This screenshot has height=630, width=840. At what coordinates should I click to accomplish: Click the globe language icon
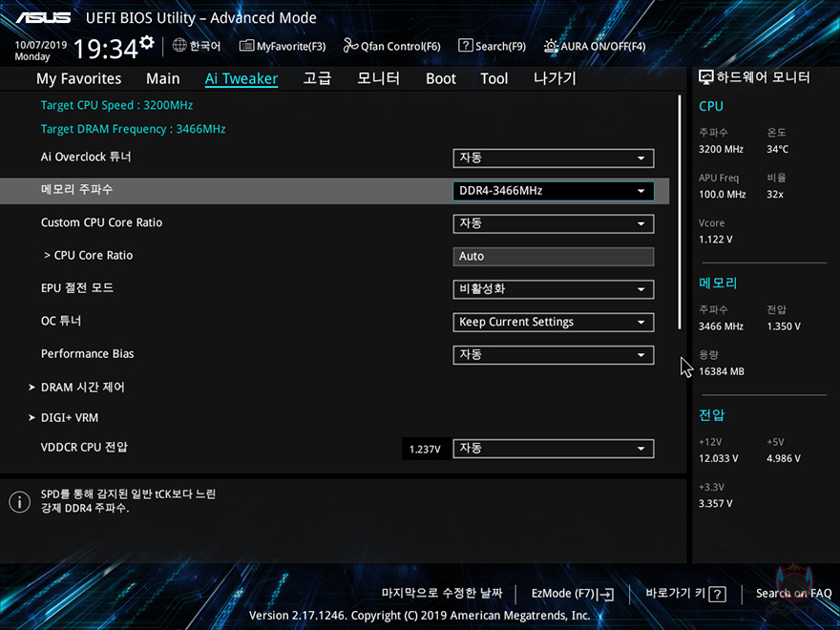179,46
